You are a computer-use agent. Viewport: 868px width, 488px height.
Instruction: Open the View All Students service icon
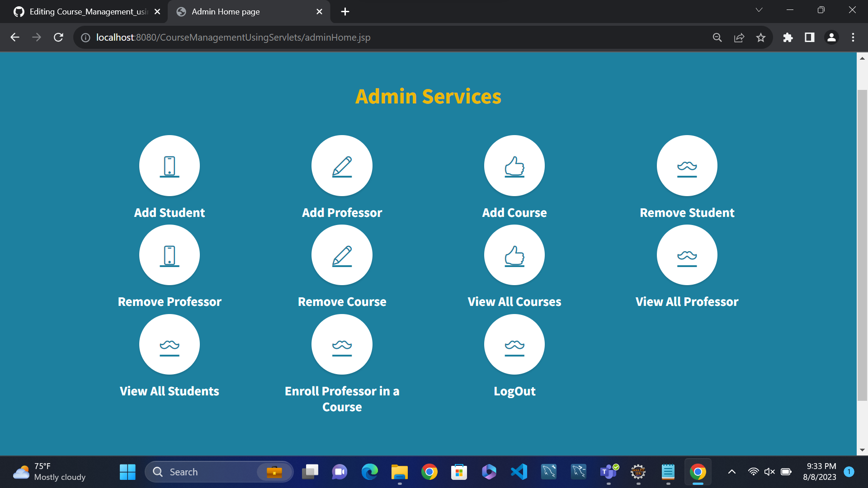click(169, 344)
